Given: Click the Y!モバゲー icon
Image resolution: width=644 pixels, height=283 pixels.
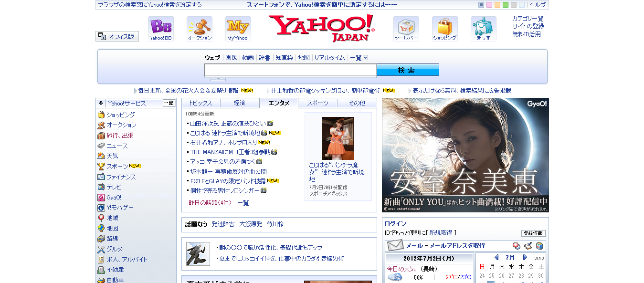Looking at the screenshot, I should coord(101,208).
